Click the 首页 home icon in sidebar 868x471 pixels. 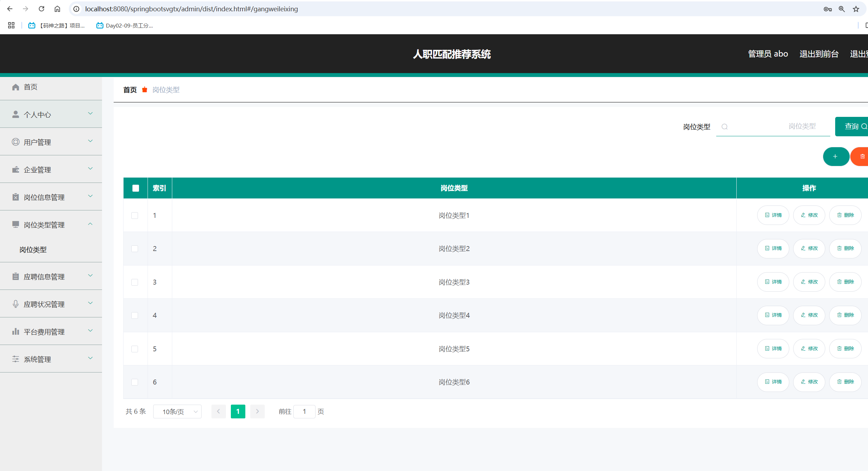[16, 87]
